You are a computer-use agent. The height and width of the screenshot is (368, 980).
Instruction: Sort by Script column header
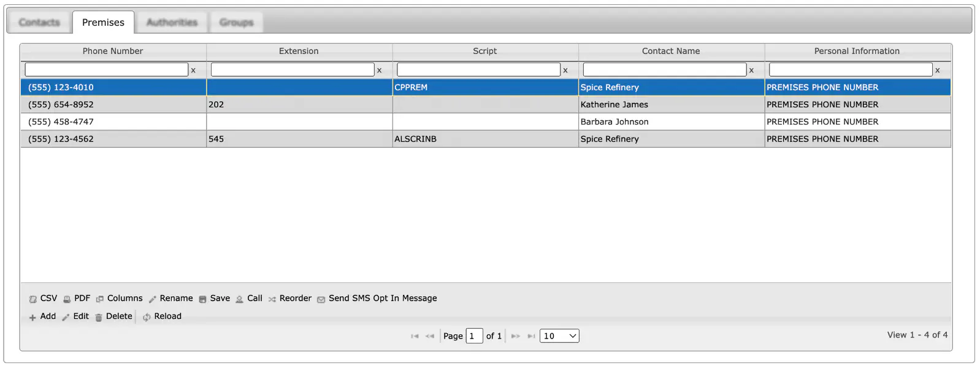tap(484, 52)
